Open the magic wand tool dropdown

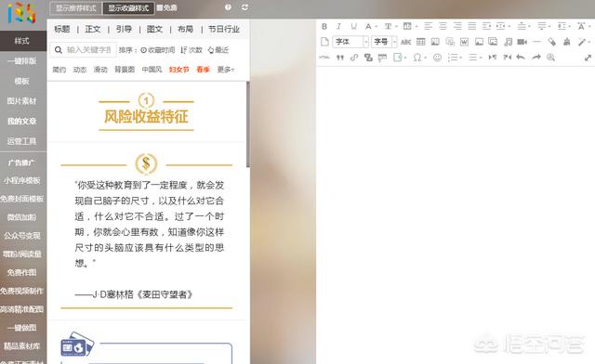(x=588, y=42)
